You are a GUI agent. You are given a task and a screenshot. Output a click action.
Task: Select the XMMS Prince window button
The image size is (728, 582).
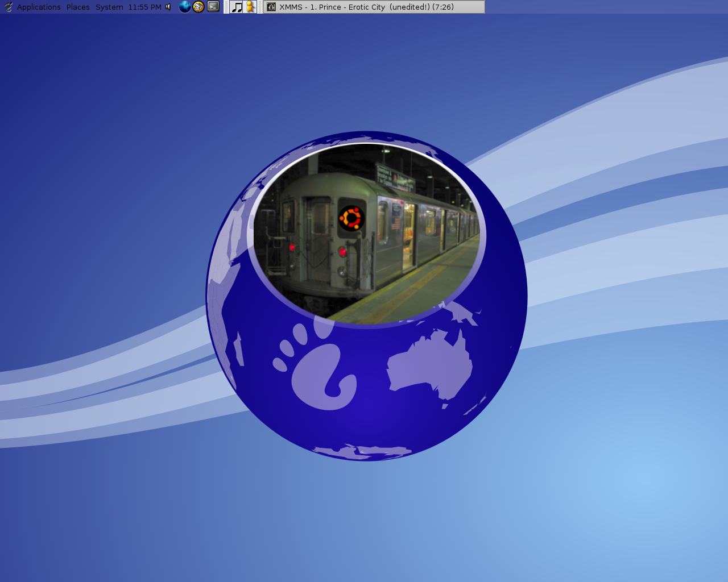pyautogui.click(x=374, y=7)
